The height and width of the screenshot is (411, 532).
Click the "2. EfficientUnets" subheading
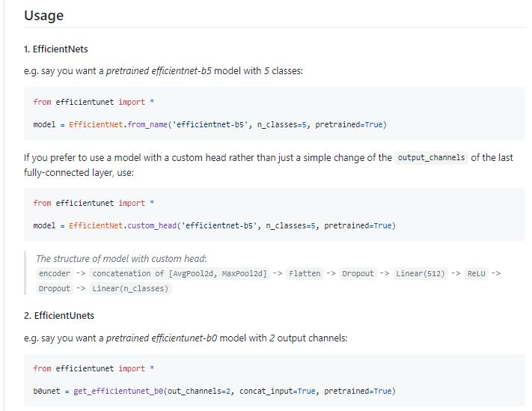click(x=59, y=315)
